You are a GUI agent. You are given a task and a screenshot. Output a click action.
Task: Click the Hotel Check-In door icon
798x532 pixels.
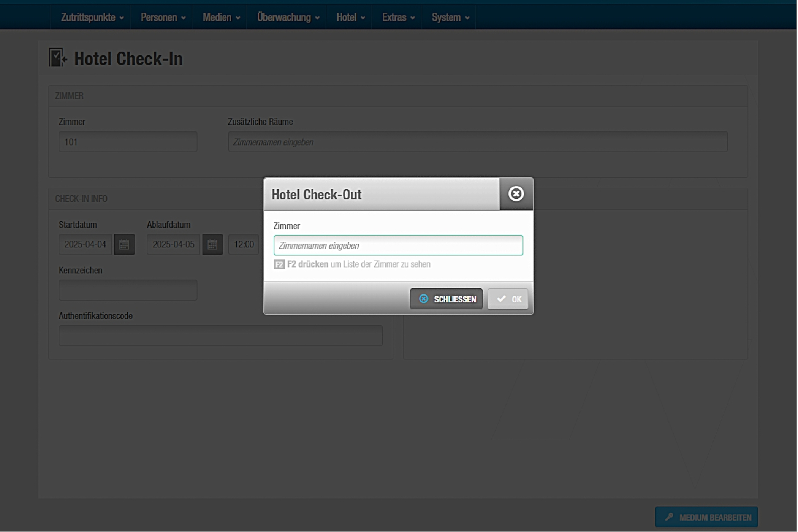[58, 58]
